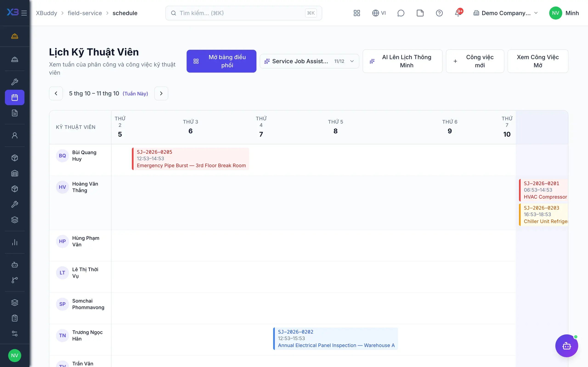
Task: Open the Demo Company selector dropdown
Action: tap(506, 13)
